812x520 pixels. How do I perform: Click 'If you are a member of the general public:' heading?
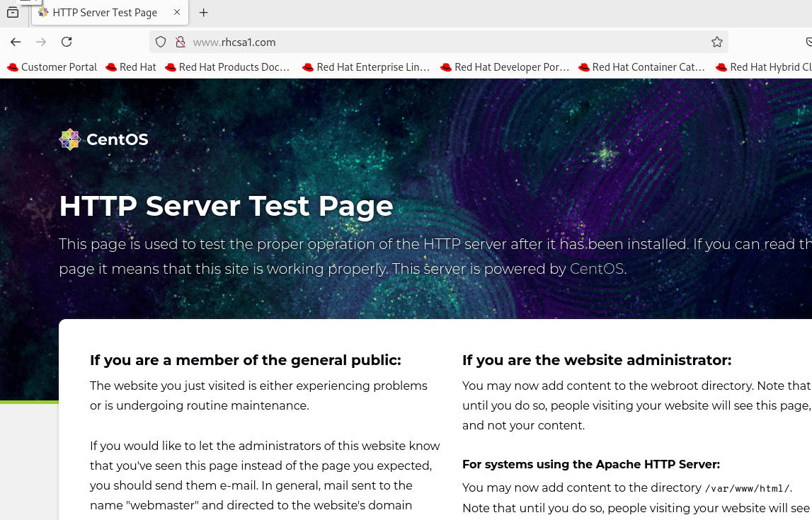(246, 360)
